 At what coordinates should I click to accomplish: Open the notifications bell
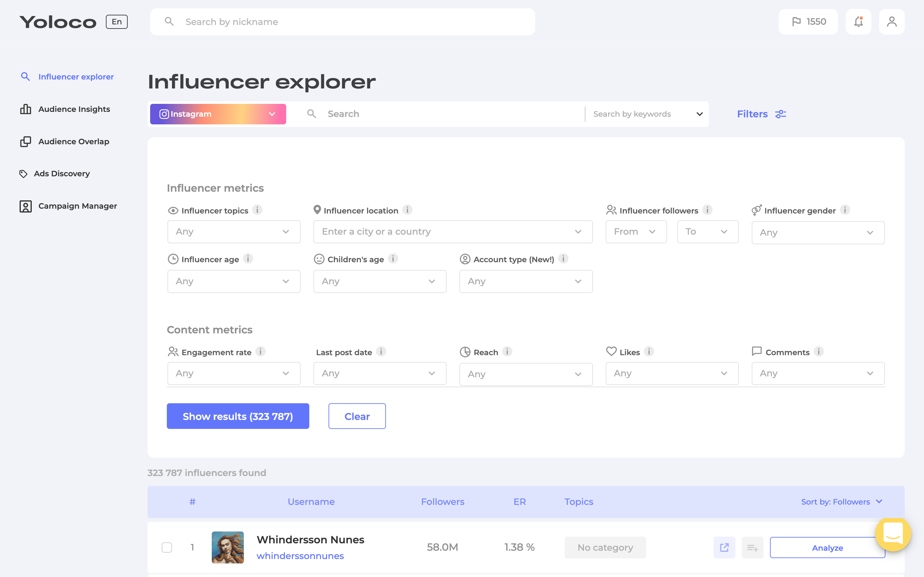coord(858,22)
